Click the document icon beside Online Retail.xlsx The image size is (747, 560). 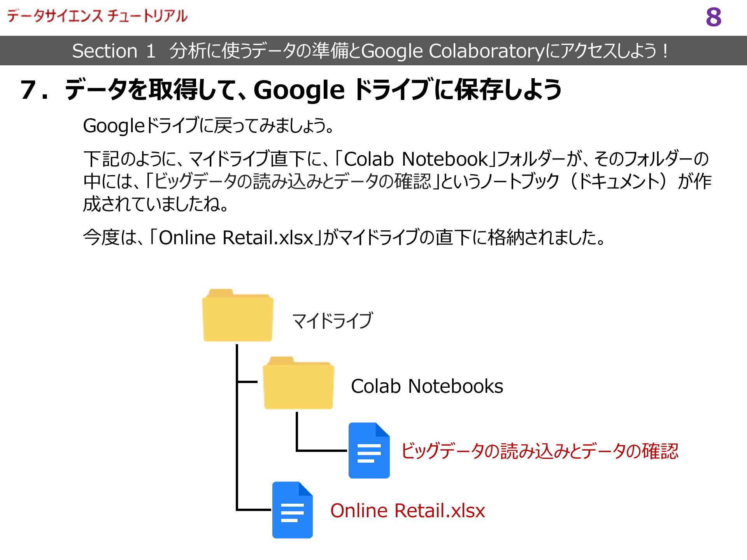pos(293,510)
